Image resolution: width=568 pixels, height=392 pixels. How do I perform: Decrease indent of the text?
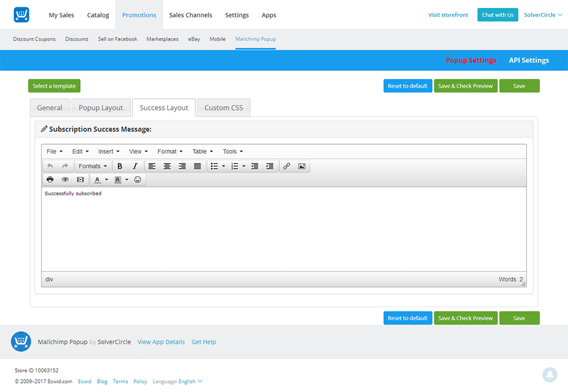tap(254, 166)
